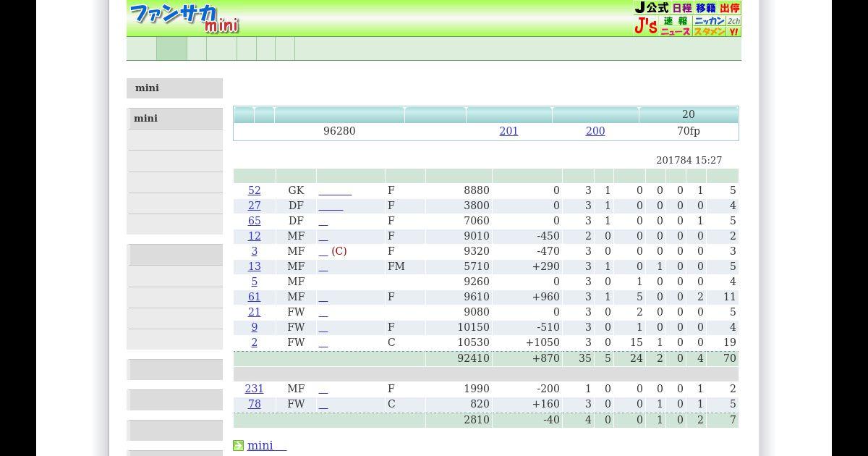Click the -450 change in row 12
The image size is (868, 456).
[548, 236]
